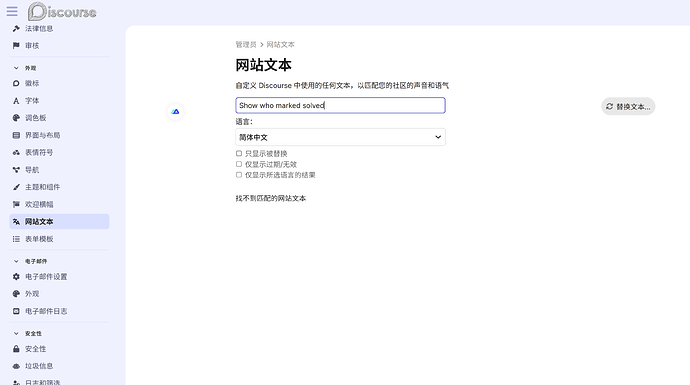Enable the 仅显示过期/无效 checkbox

click(239, 164)
